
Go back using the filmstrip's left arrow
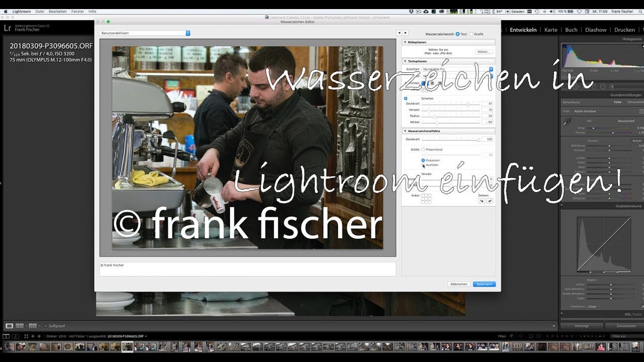point(33,336)
